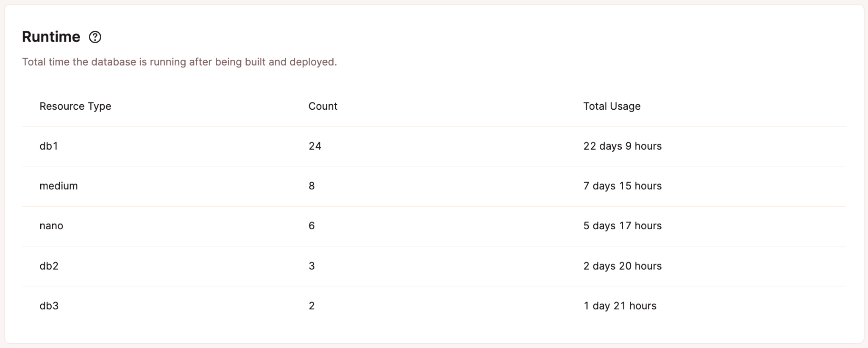868x348 pixels.
Task: Click the count value 3 for db2
Action: (312, 266)
